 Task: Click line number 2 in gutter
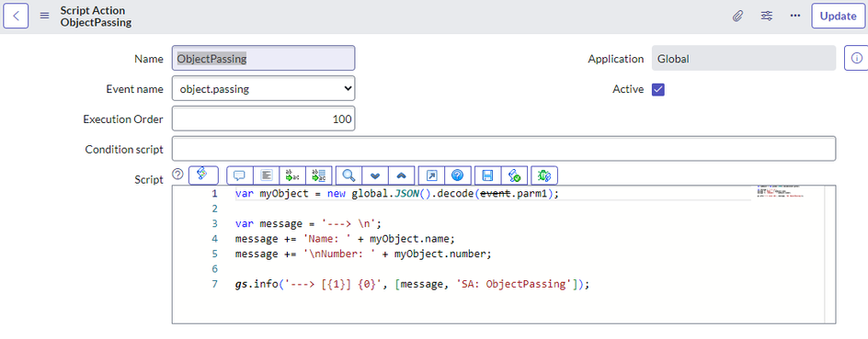point(215,209)
